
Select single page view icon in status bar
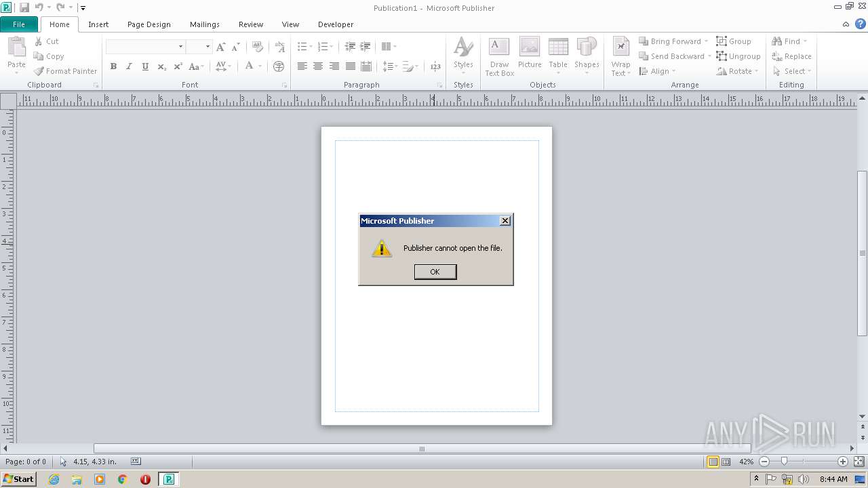point(713,462)
